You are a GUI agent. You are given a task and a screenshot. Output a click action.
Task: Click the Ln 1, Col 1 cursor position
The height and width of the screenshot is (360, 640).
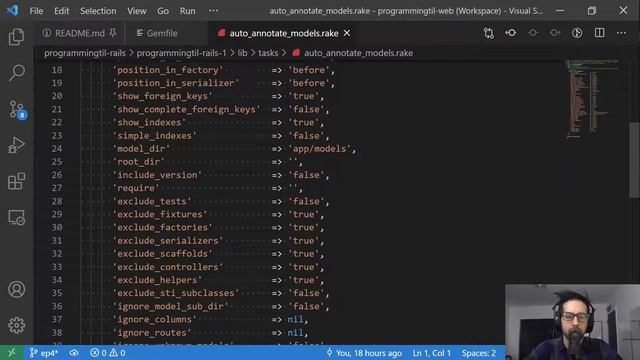coord(431,353)
